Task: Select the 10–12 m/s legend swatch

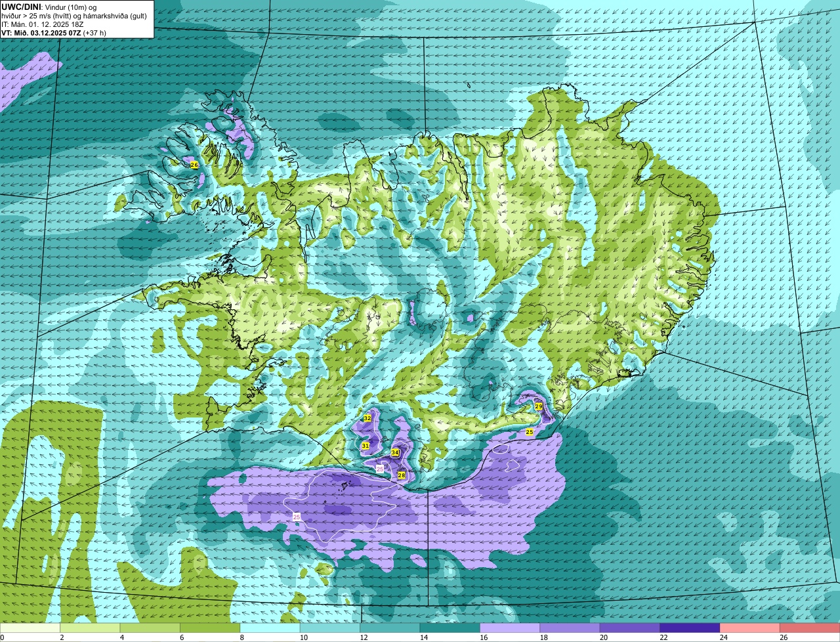Action: (x=330, y=628)
